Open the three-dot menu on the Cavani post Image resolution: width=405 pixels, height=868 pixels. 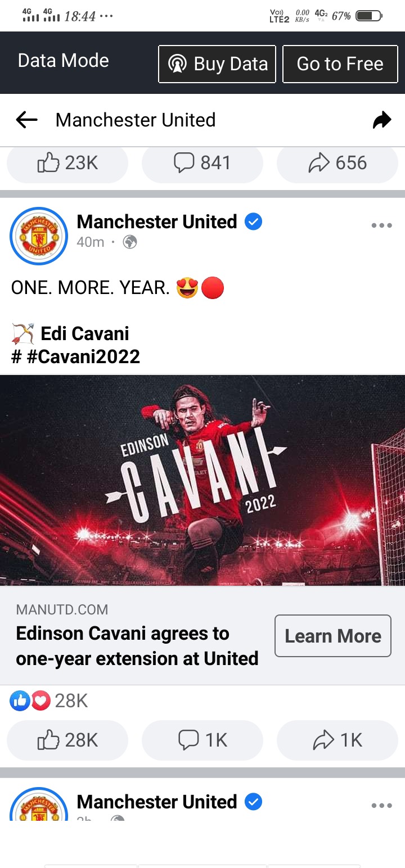[381, 225]
